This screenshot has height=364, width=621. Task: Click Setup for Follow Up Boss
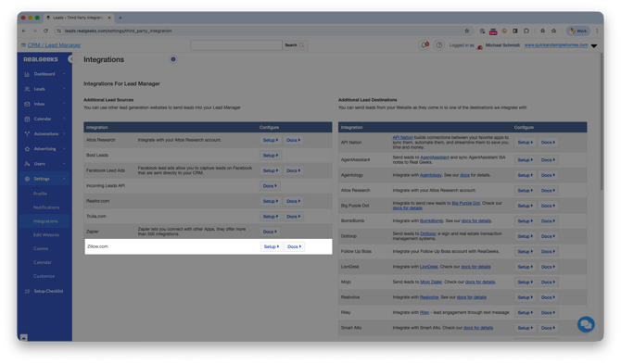(526, 252)
